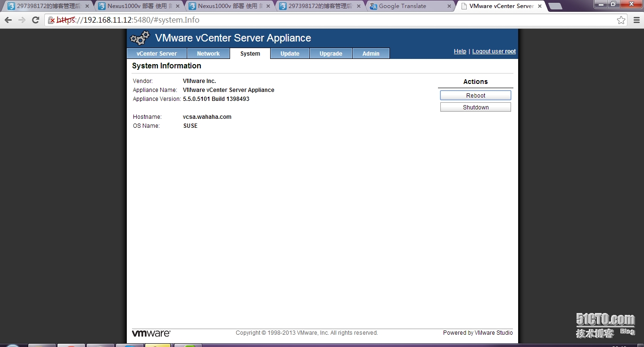Image resolution: width=644 pixels, height=347 pixels.
Task: Minimize the Chrome window
Action: tap(601, 4)
